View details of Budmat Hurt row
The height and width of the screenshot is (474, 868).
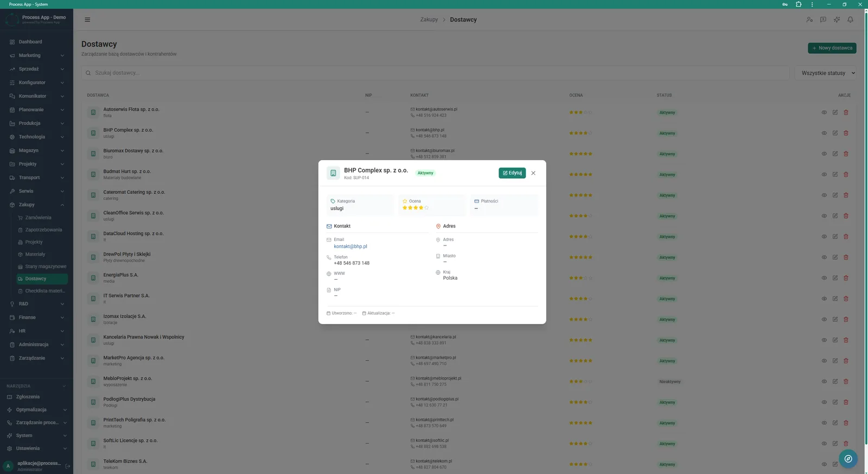click(824, 174)
